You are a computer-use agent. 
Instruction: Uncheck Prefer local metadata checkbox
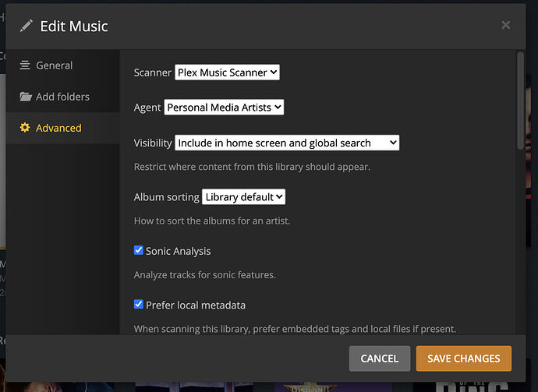pyautogui.click(x=139, y=305)
